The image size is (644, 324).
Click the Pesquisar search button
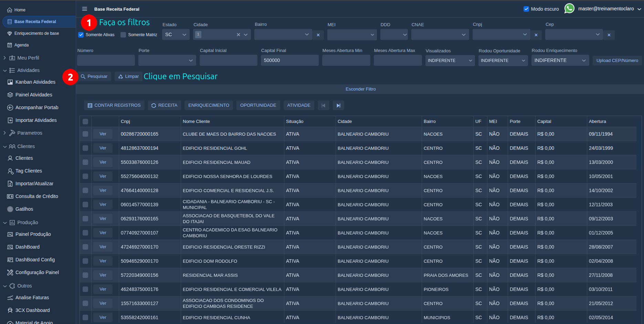94,76
